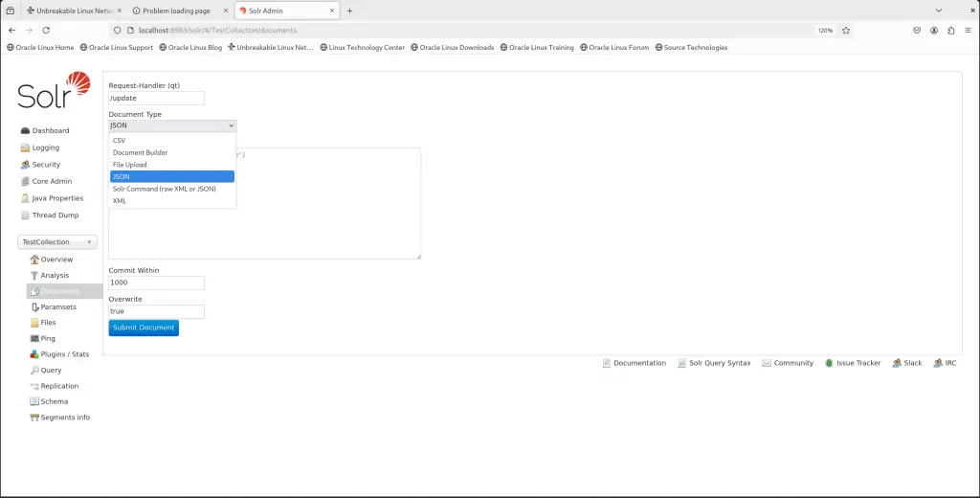The width and height of the screenshot is (980, 498).
Task: Choose CSV from the document type list
Action: (172, 140)
